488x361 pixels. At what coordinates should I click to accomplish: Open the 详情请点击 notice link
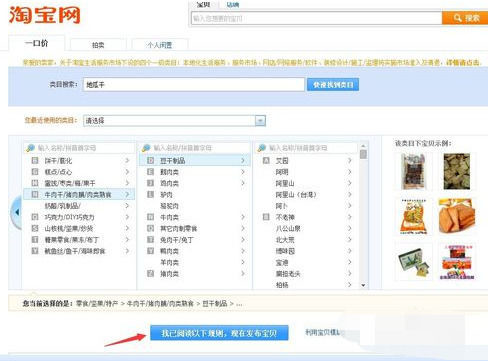coord(463,62)
